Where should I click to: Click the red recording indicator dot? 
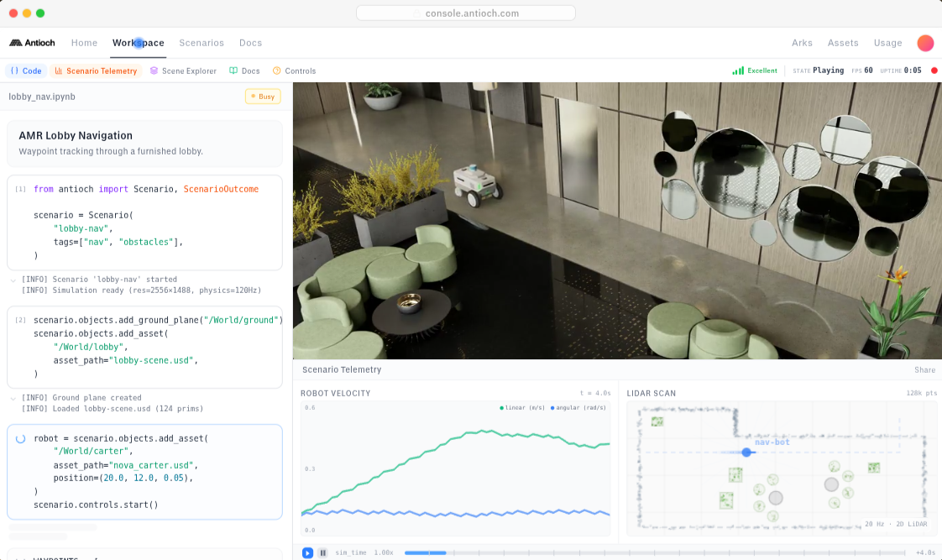click(x=934, y=71)
